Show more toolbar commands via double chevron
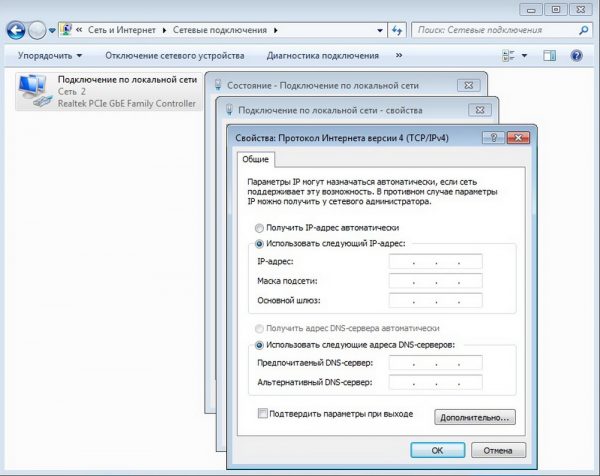This screenshot has width=600, height=476. [x=399, y=55]
